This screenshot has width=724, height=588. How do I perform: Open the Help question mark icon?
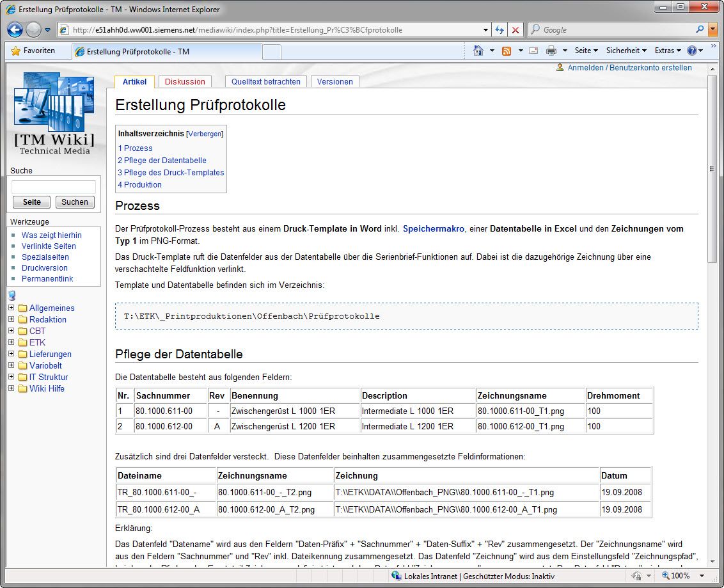tap(691, 51)
